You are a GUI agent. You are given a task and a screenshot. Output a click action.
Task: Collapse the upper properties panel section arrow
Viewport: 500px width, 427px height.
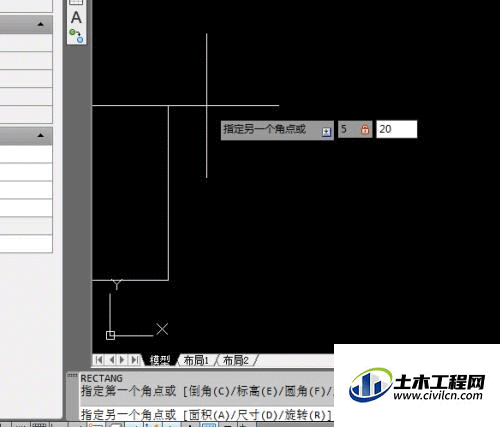coord(41,24)
